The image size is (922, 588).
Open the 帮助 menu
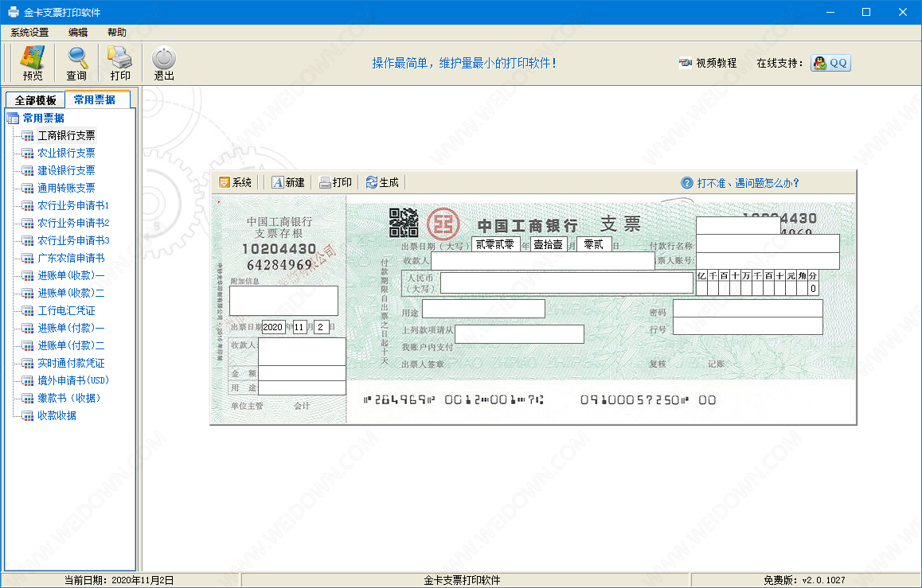pyautogui.click(x=116, y=33)
